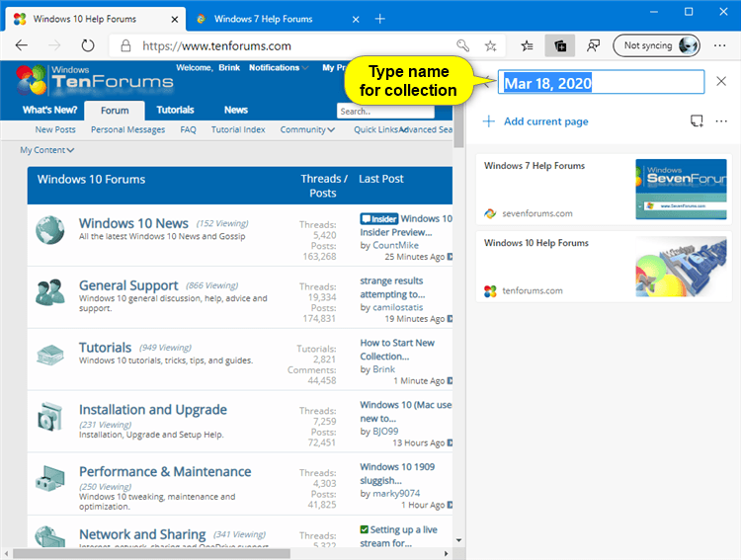The width and height of the screenshot is (741, 560).
Task: Open a new tab with plus button
Action: point(380,19)
